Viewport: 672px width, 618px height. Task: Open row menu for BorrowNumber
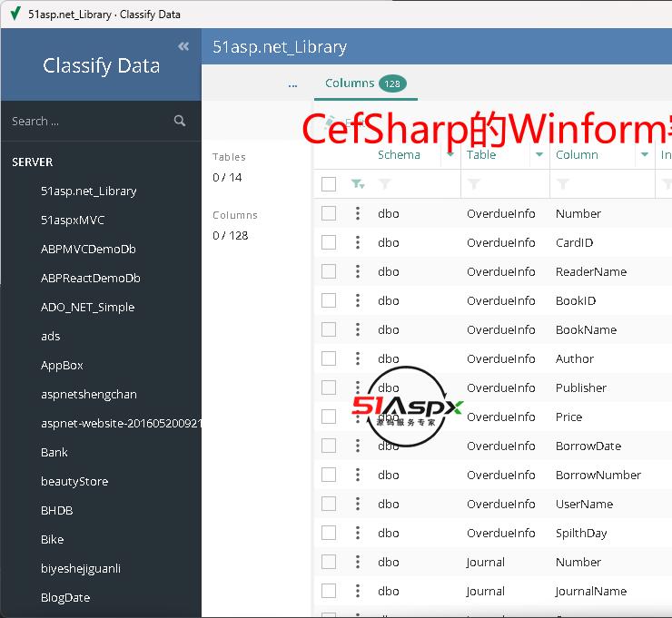358,475
